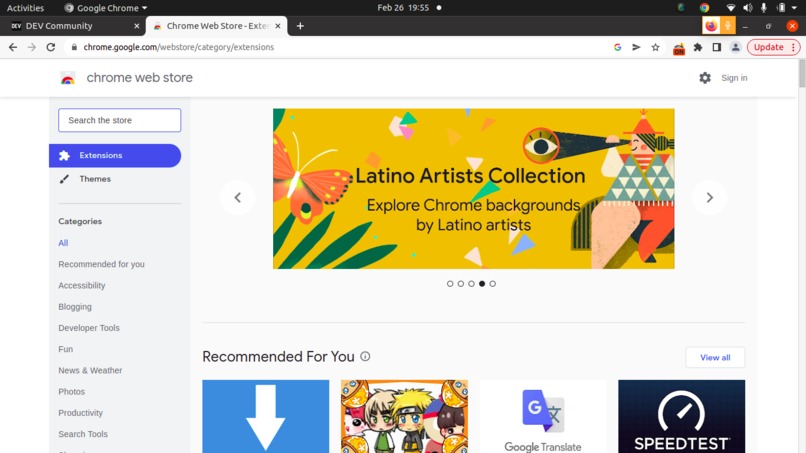Switch to the Chrome Web Store tab
Image resolution: width=806 pixels, height=453 pixels.
pos(216,26)
